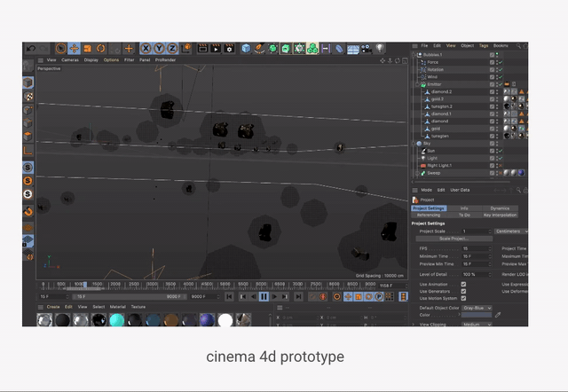Open the View Clipping Medium dropdown
The width and height of the screenshot is (568, 392).
tap(477, 325)
